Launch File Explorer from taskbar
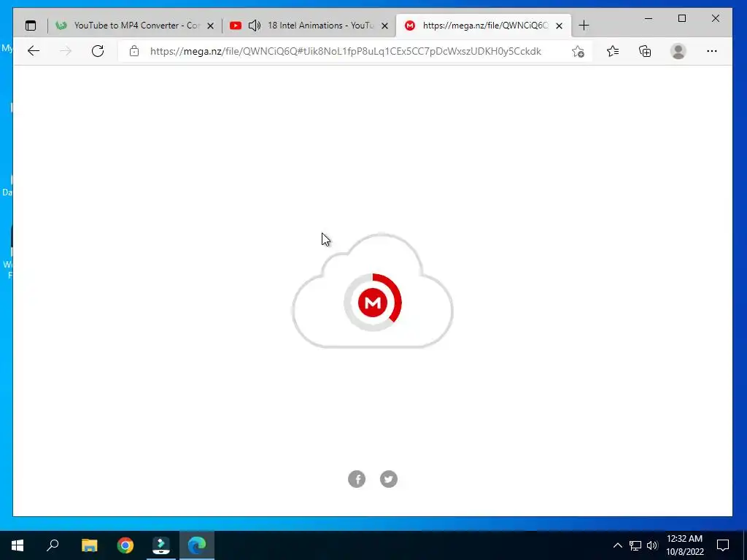The image size is (747, 560). click(89, 545)
